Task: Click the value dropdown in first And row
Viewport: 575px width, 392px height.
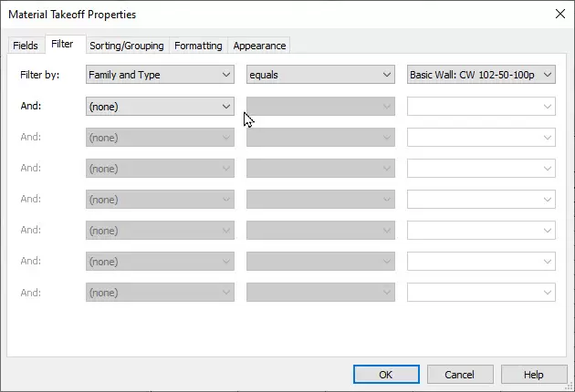Action: (x=481, y=107)
